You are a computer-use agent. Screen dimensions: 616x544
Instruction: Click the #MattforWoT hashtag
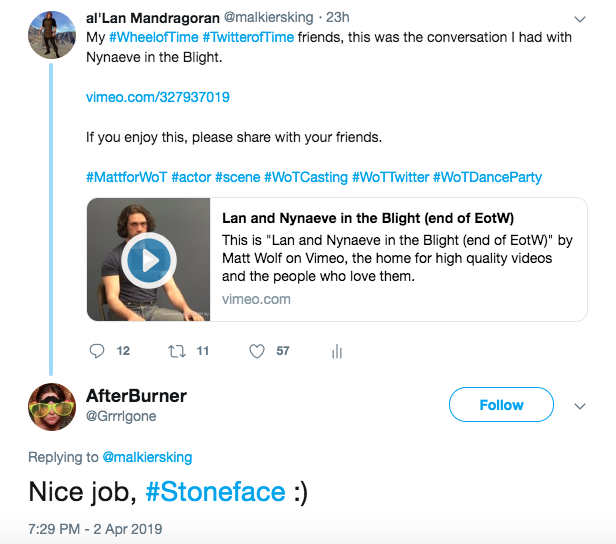point(126,177)
